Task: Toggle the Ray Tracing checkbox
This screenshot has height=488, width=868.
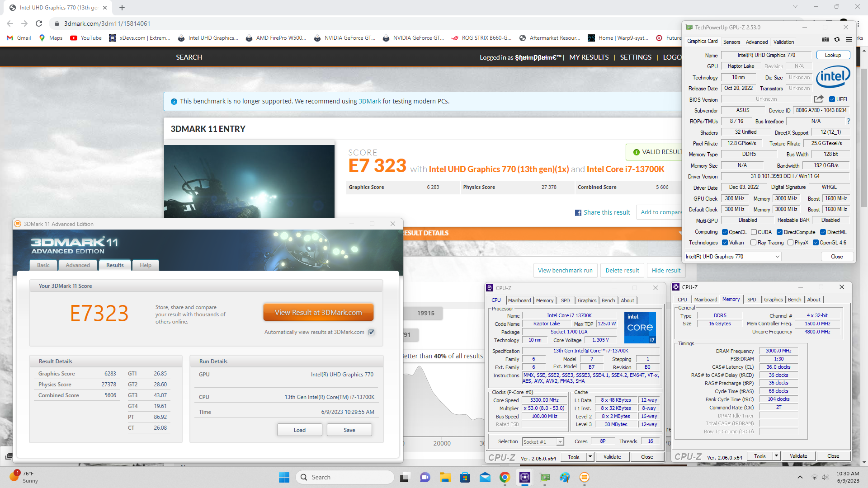Action: pyautogui.click(x=754, y=243)
